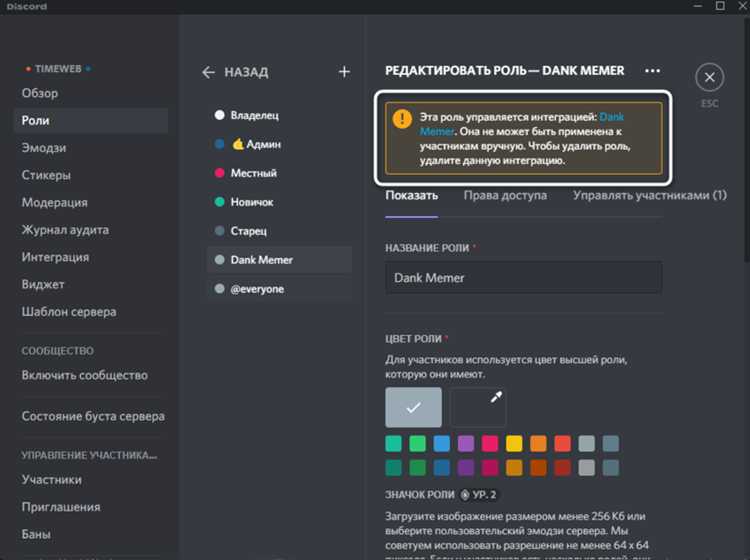This screenshot has width=750, height=560.
Task: Pick the purple swatch in top row
Action: pyautogui.click(x=466, y=443)
